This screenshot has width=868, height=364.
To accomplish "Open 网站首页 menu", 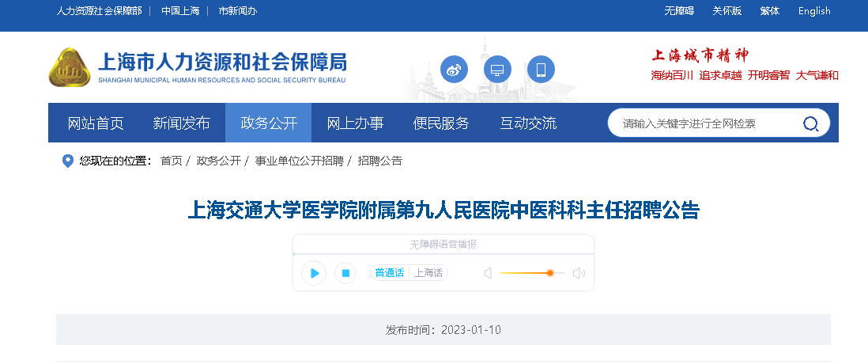I will (x=96, y=123).
